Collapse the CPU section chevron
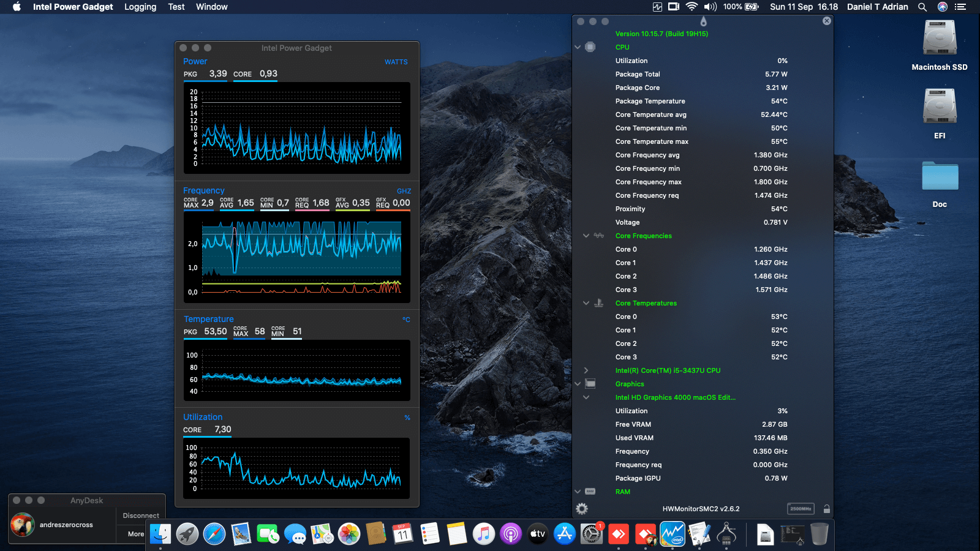This screenshot has width=980, height=551. coord(578,47)
